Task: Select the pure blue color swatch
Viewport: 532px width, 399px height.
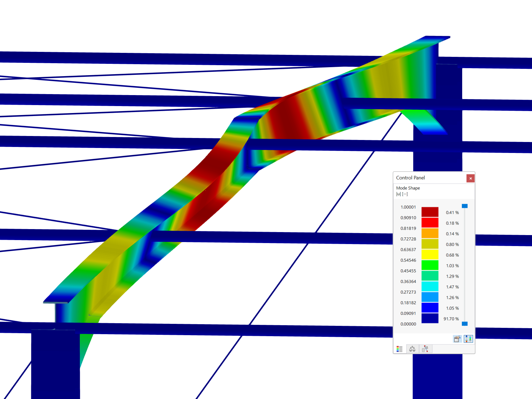Action: pos(430,308)
